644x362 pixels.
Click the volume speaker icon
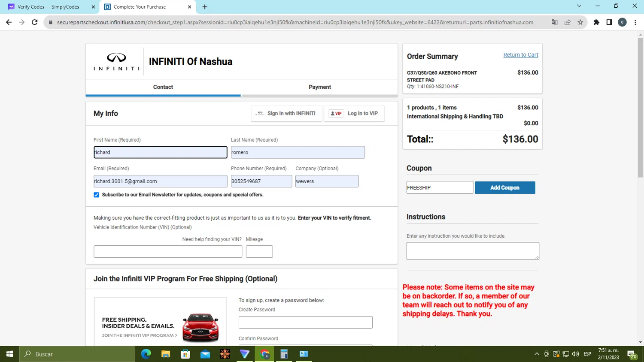(x=575, y=354)
